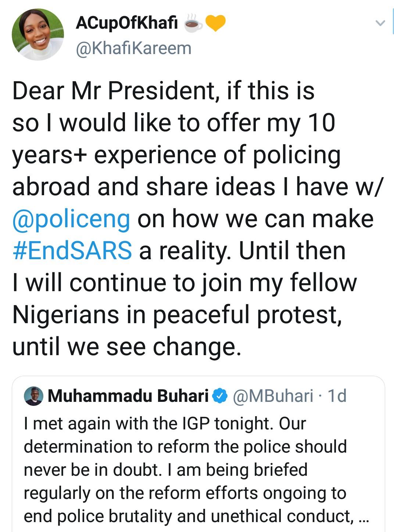Open Khafi's profile picture
The image size is (394, 532).
click(x=38, y=35)
